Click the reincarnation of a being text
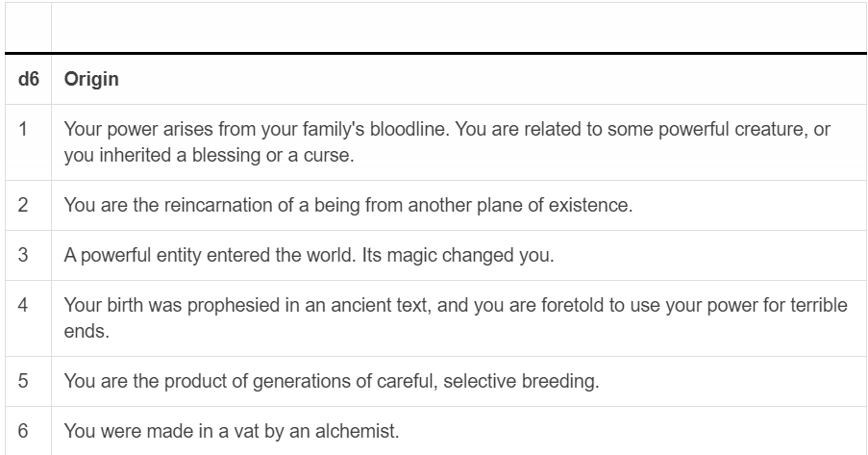The height and width of the screenshot is (455, 868). 348,205
